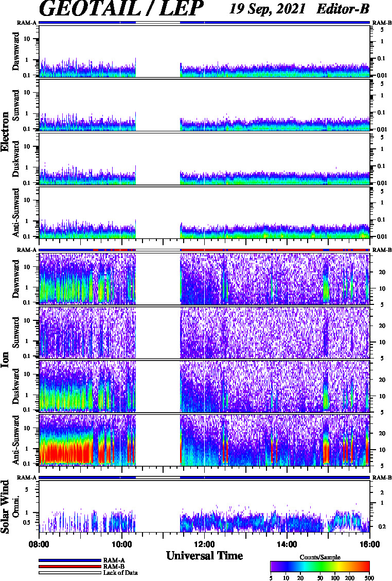Click the GEOTAIL / LEP title
The width and height of the screenshot is (392, 581).
[121, 9]
